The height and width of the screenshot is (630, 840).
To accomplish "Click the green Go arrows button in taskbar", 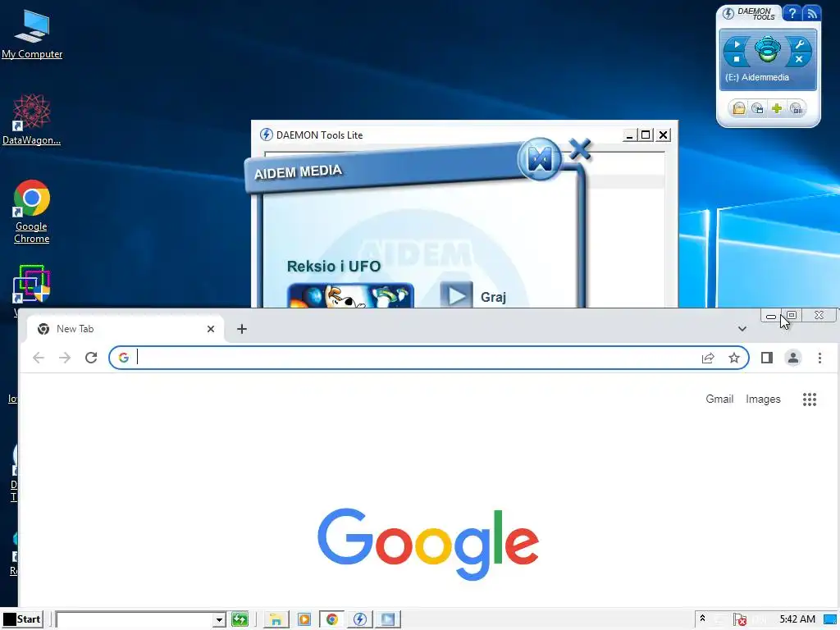I will [240, 620].
